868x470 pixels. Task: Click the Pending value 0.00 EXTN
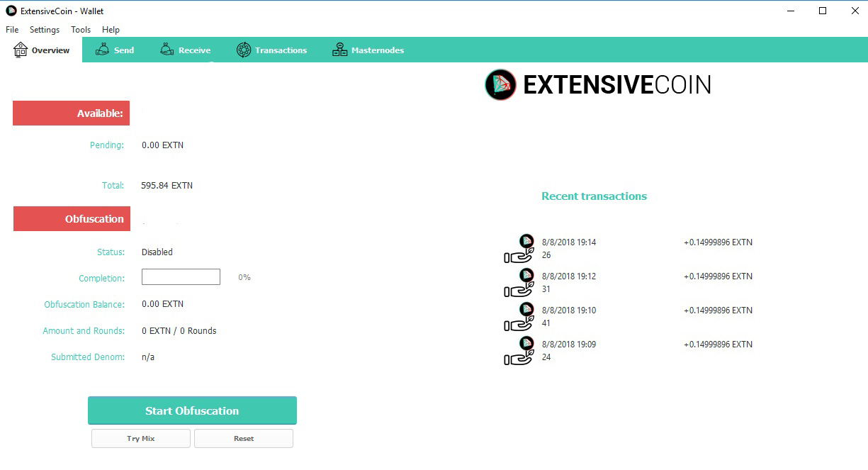pyautogui.click(x=162, y=145)
